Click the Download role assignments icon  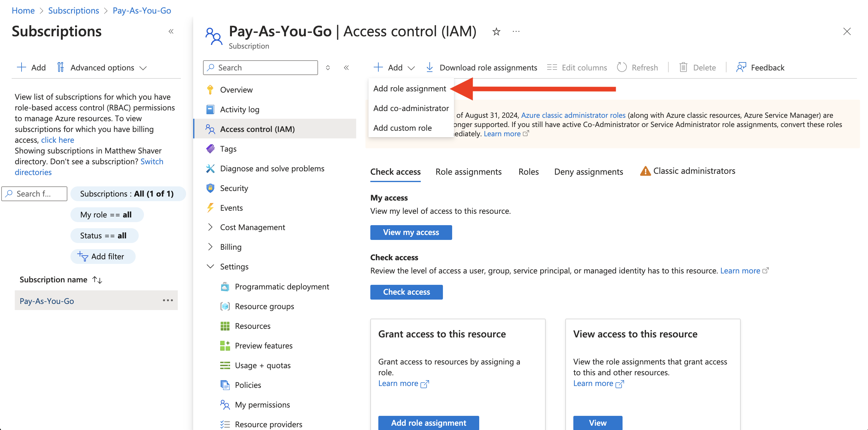click(x=430, y=67)
